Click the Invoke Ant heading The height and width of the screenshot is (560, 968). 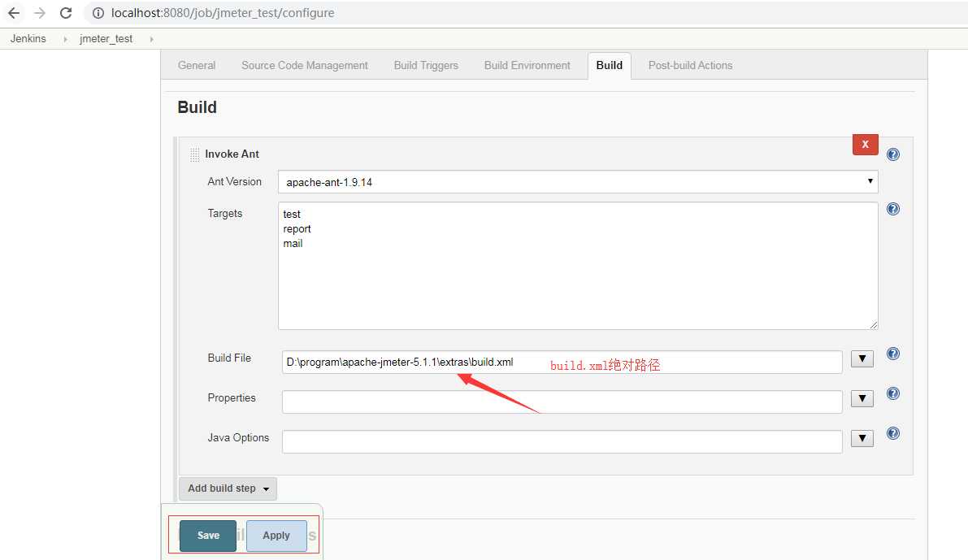click(x=232, y=154)
